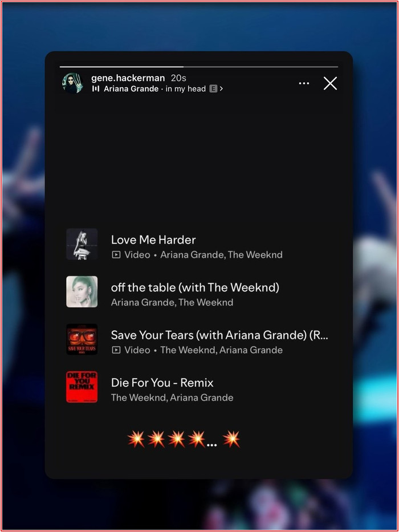The image size is (399, 532).
Task: Tap the audio bars music icon
Action: (x=96, y=88)
